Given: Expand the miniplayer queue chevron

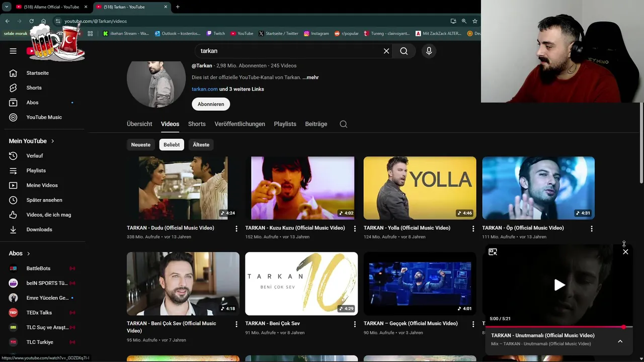Looking at the screenshot, I should (620, 341).
